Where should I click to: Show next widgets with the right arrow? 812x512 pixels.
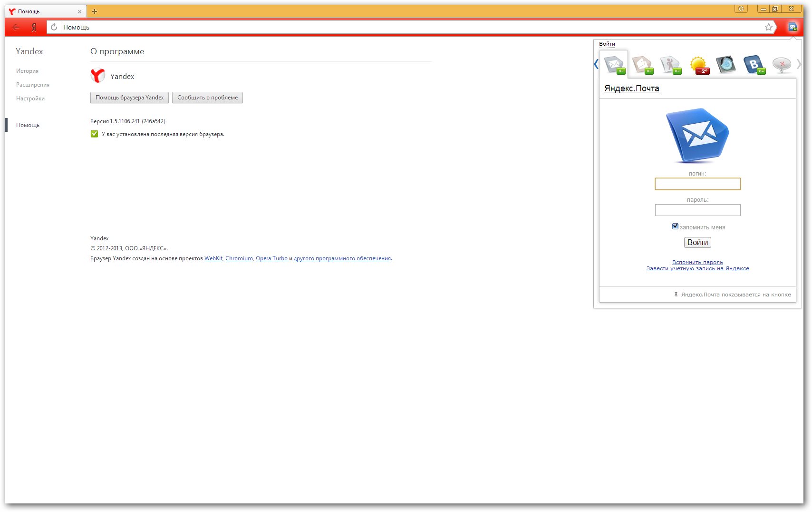click(799, 64)
